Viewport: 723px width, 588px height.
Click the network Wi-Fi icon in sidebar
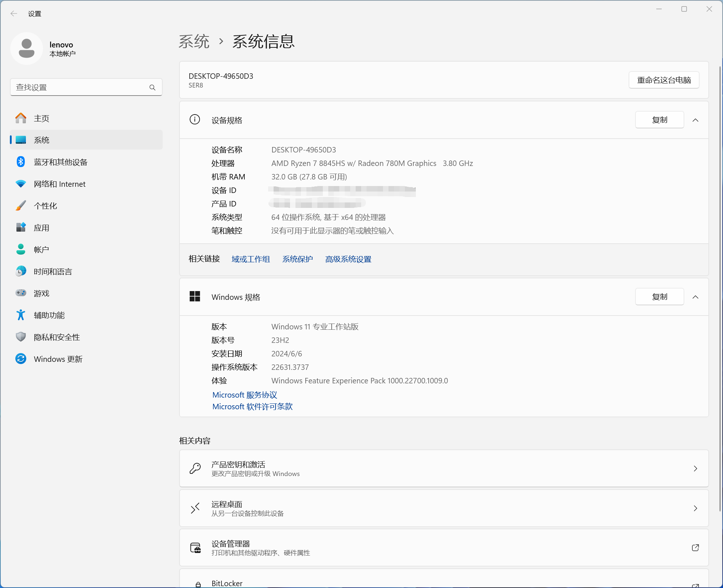21,184
